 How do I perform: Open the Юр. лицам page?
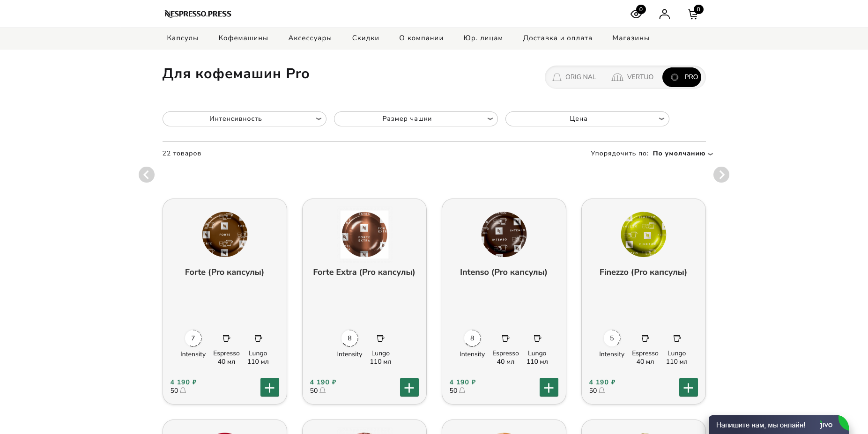[x=483, y=38]
